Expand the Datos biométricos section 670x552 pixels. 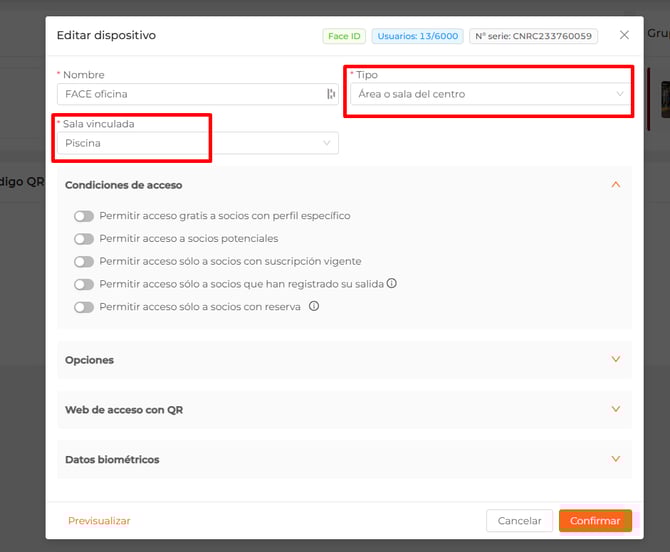(x=615, y=460)
